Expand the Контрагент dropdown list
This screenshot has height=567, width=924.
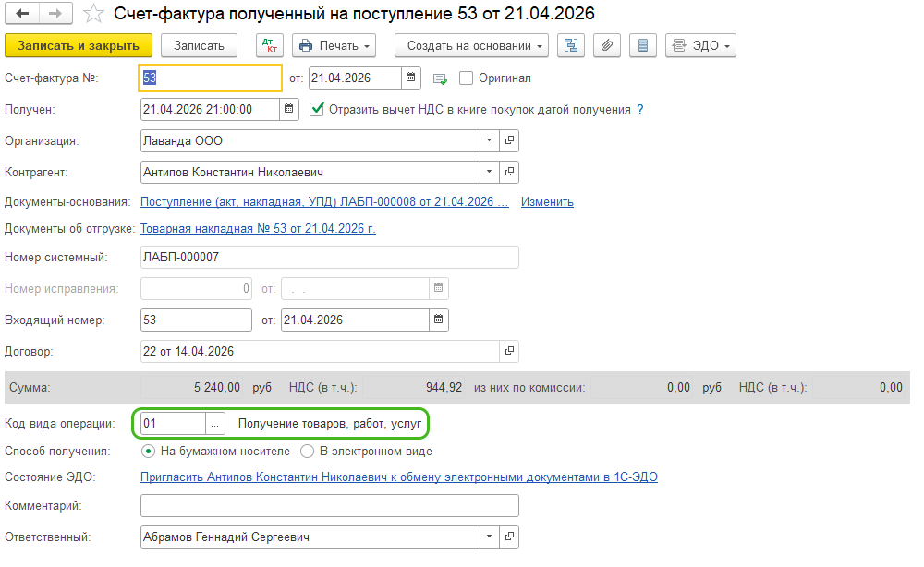(x=489, y=172)
